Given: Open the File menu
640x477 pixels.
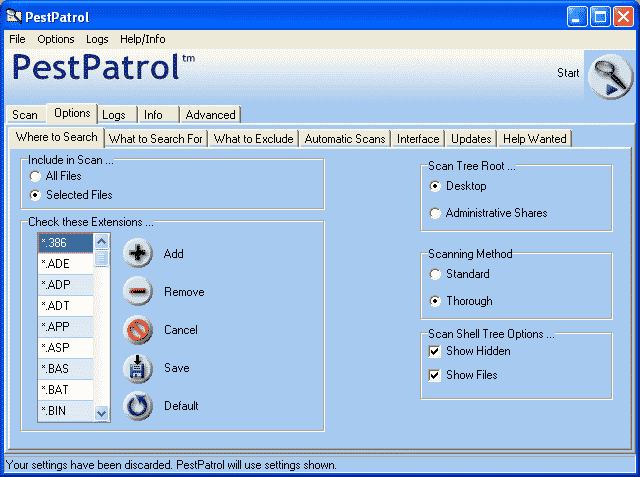Looking at the screenshot, I should pos(17,39).
